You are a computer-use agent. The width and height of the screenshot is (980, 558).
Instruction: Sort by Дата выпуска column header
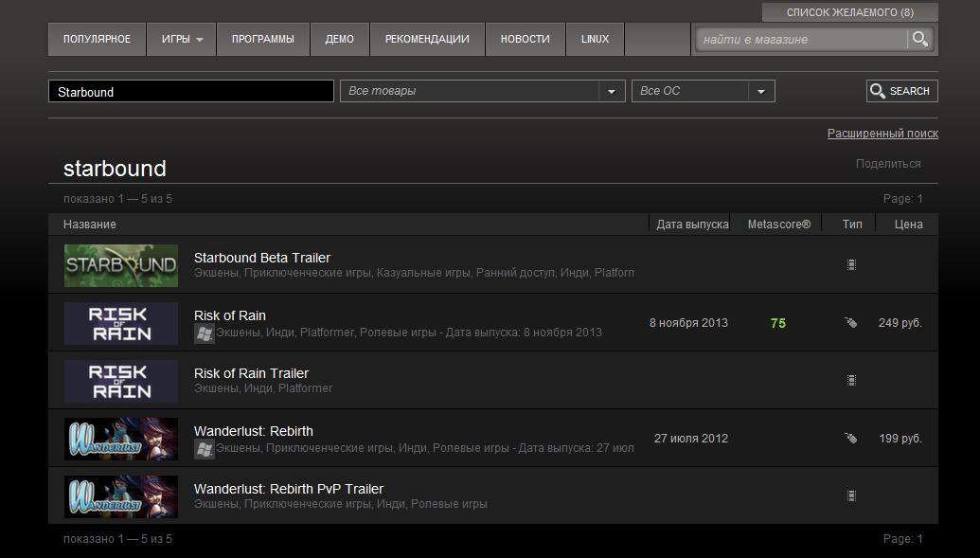(x=692, y=224)
